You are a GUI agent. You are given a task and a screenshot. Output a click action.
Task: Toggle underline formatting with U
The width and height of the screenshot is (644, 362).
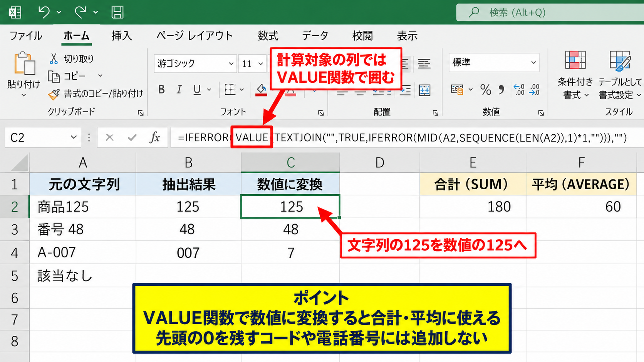pyautogui.click(x=197, y=90)
